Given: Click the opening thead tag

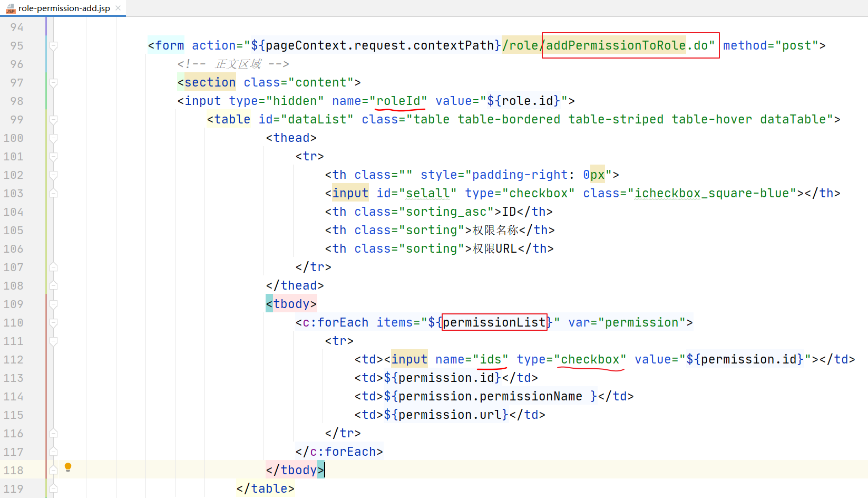Looking at the screenshot, I should [x=291, y=138].
